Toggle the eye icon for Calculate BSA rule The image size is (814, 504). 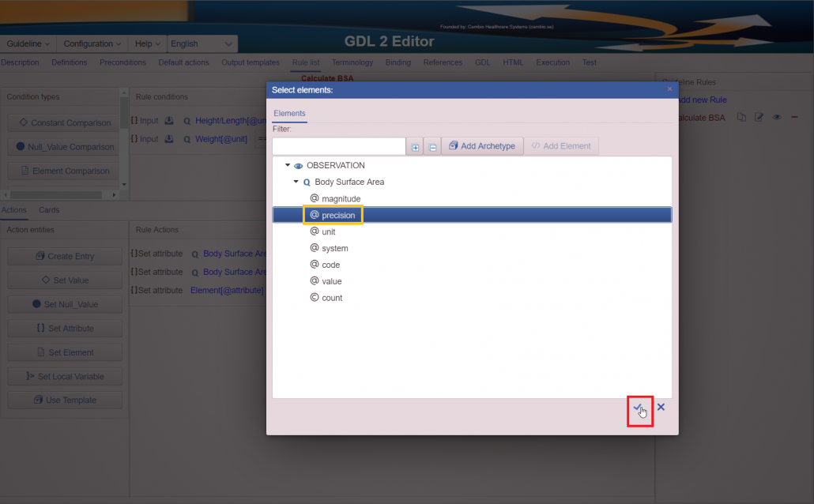pyautogui.click(x=777, y=118)
